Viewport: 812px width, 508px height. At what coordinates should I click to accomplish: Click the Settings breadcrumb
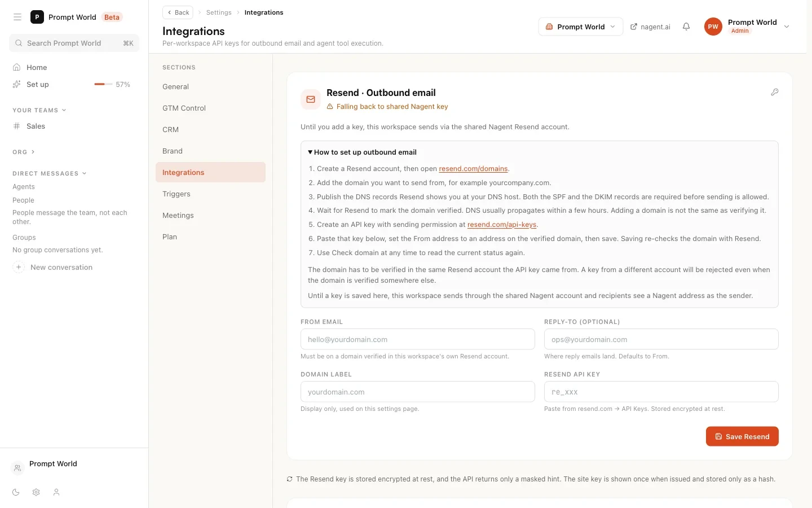219,12
